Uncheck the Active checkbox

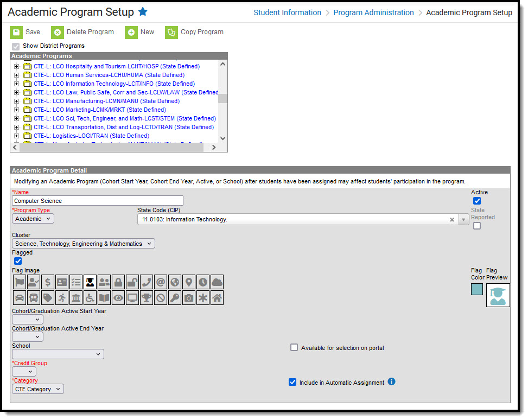tap(477, 201)
